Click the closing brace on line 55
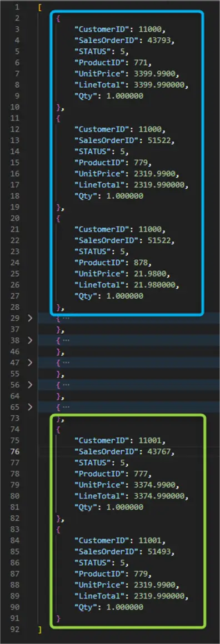Image resolution: width=220 pixels, height=644 pixels. pyautogui.click(x=59, y=374)
